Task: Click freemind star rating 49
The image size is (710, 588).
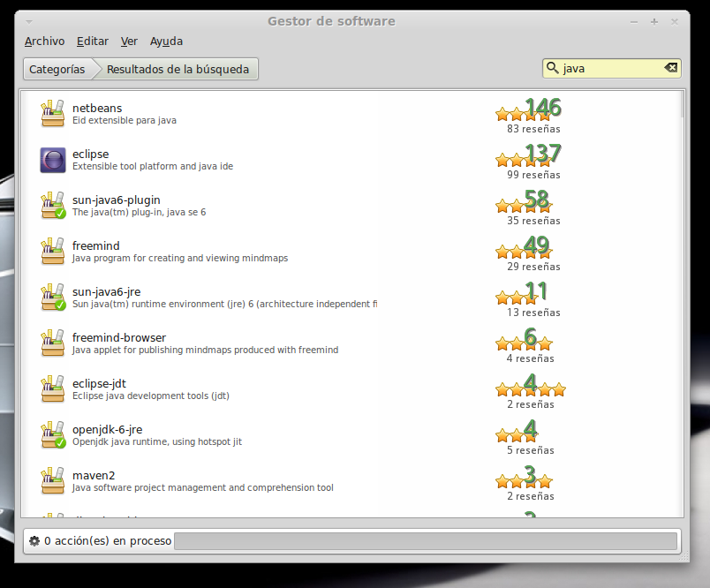Action: pyautogui.click(x=524, y=246)
